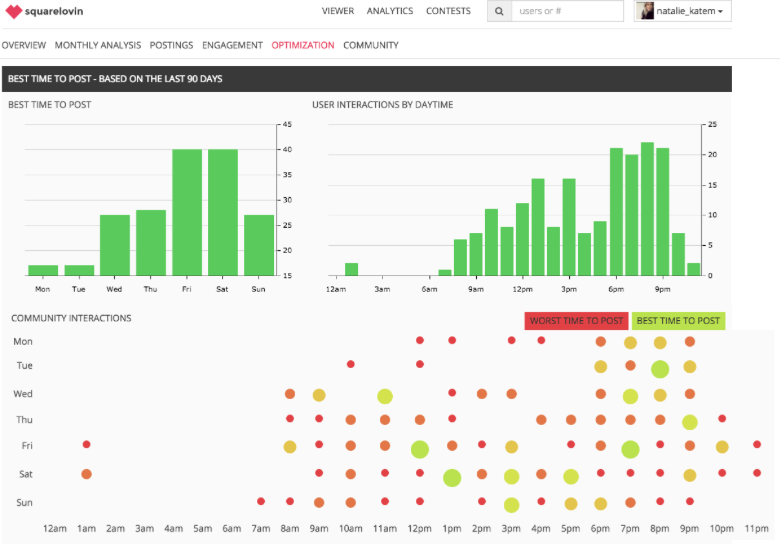Type in the users or # search field
Screen dimensions: 780x548
click(566, 12)
